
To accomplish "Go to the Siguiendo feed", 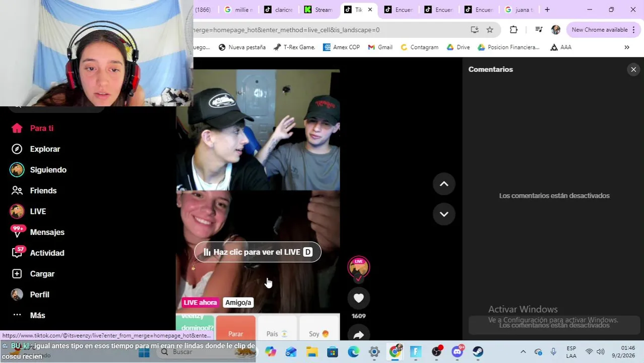I will [39, 170].
